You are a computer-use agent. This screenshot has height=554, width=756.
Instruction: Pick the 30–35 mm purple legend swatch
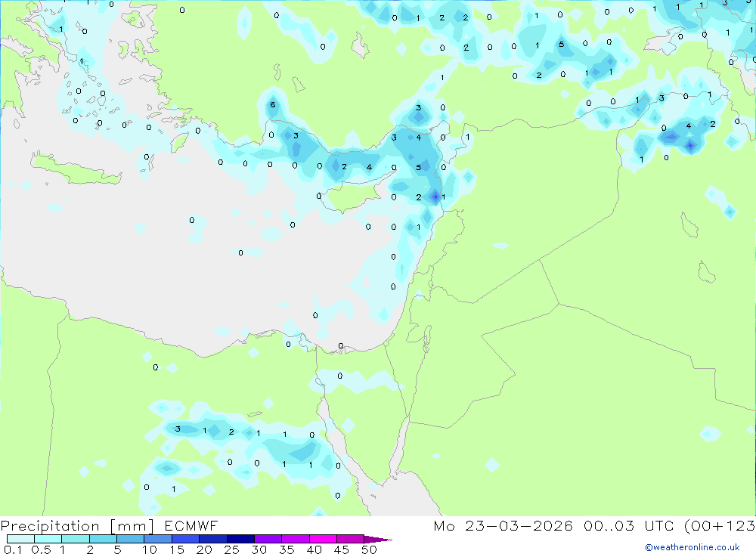[x=268, y=539]
